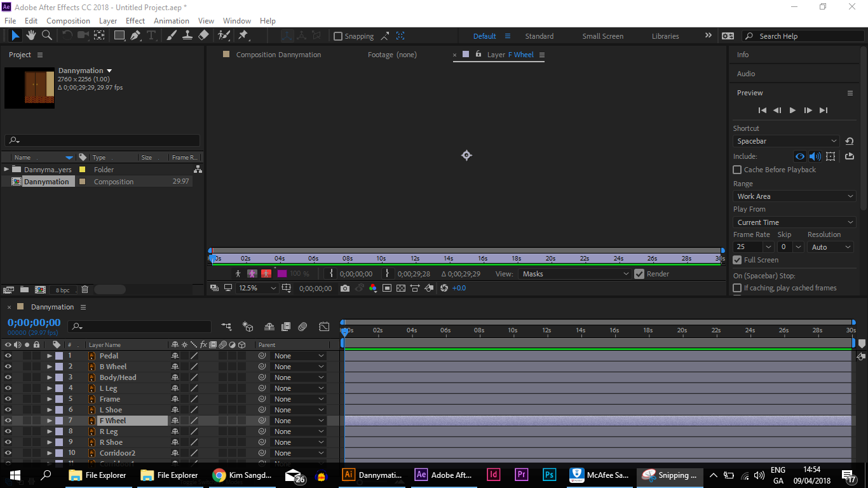
Task: Toggle video include in Preview panel
Action: click(x=800, y=156)
